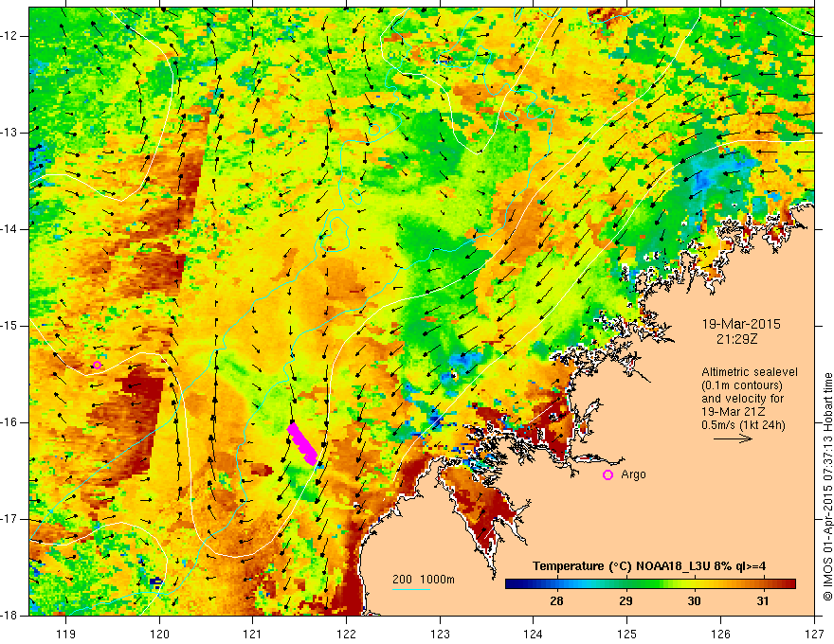This screenshot has width=834, height=644.
Task: Click the 'Temperature (°C) NOAA18_L3U 8% ql>=4' title
Action: click(649, 566)
